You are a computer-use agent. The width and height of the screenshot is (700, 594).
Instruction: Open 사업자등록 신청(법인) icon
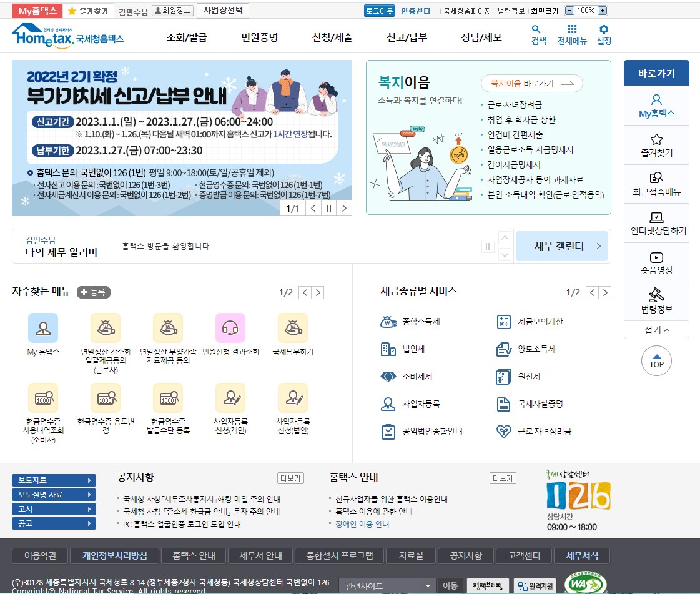click(x=293, y=398)
